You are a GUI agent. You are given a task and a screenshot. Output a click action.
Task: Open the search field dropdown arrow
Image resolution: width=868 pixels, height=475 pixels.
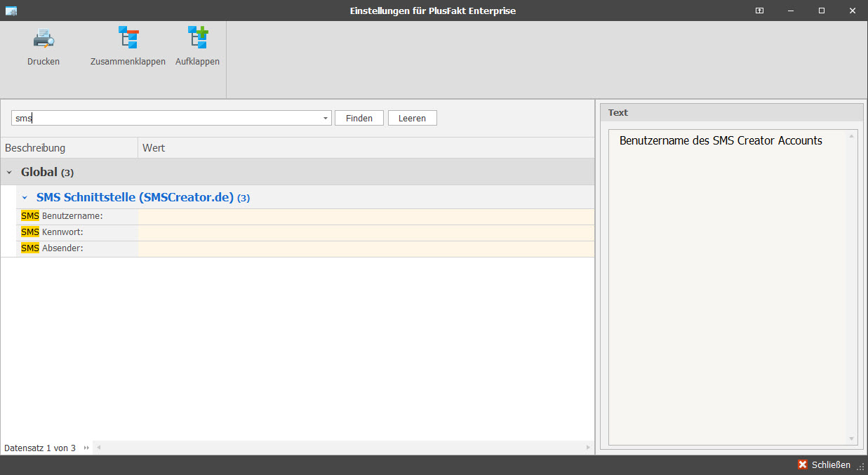pyautogui.click(x=326, y=119)
